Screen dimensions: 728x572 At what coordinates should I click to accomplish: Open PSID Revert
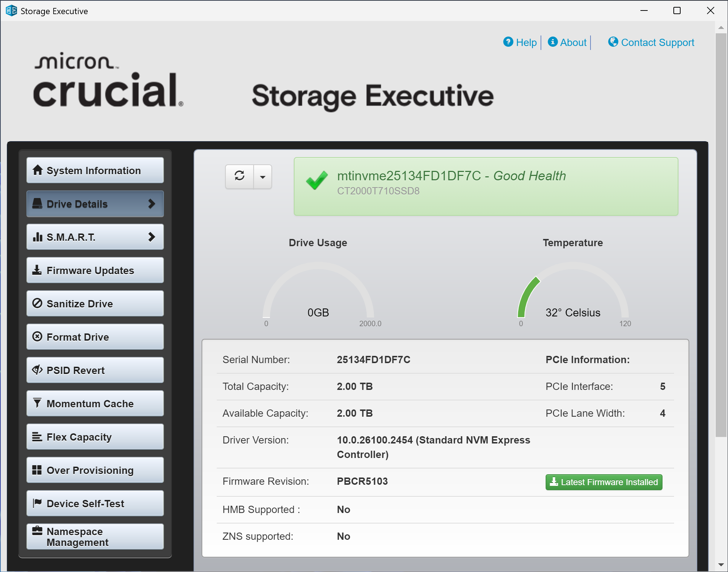[x=95, y=370]
